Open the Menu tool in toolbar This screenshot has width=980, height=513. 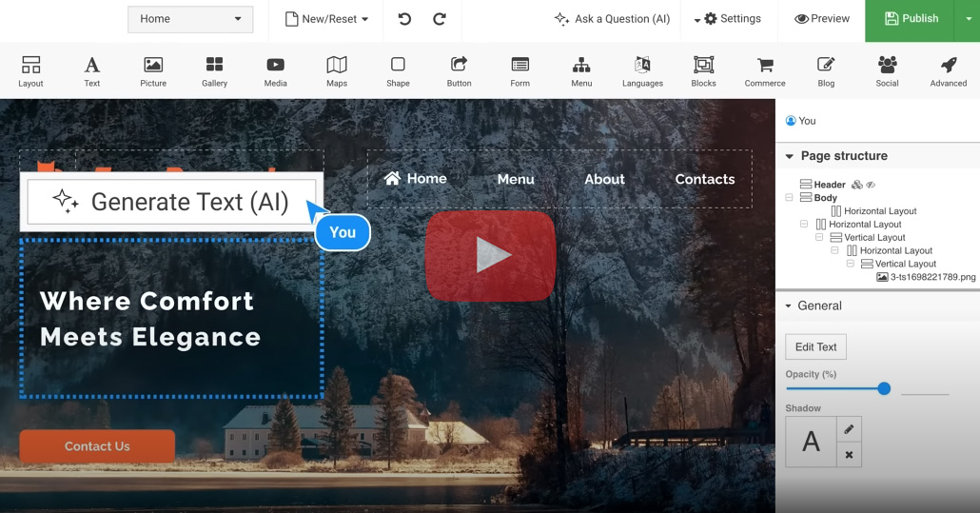click(581, 71)
